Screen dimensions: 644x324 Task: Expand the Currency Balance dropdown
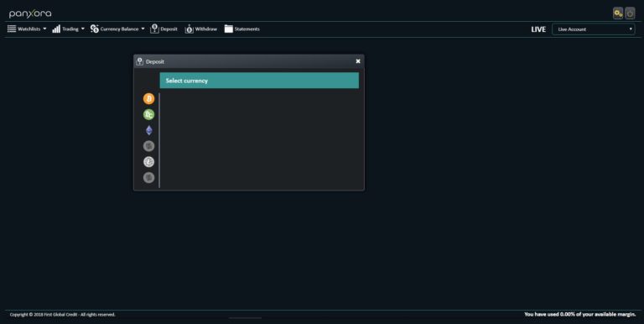[x=117, y=29]
